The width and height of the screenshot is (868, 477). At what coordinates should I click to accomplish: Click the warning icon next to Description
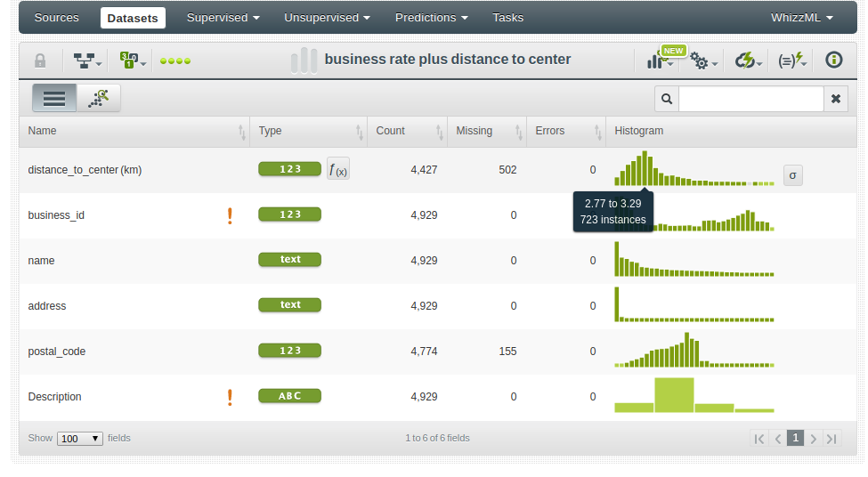[230, 397]
